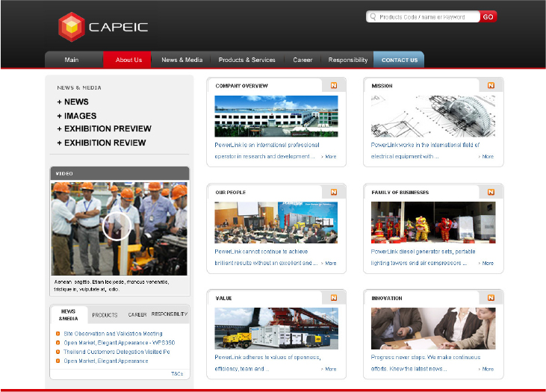This screenshot has height=392, width=546.
Task: Click the Progress never stops description text
Action: pyautogui.click(x=426, y=363)
